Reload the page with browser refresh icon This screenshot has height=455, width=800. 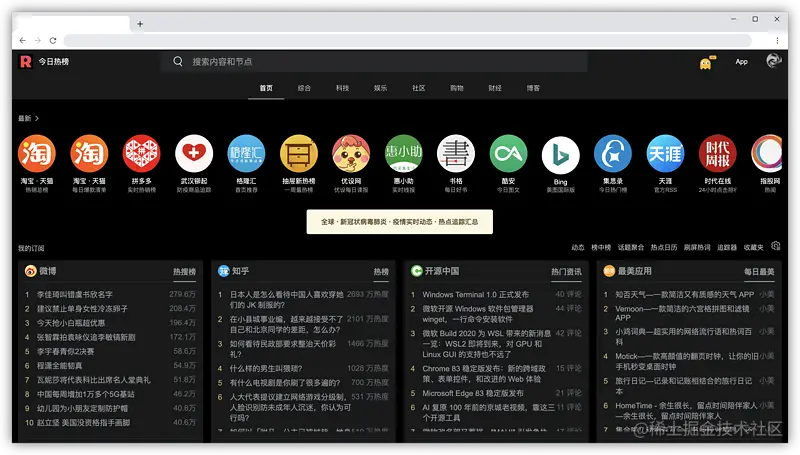(x=53, y=40)
